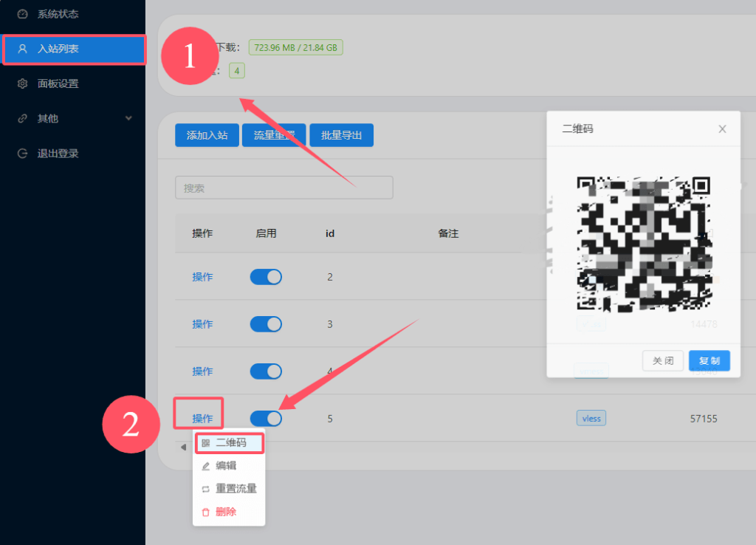Screen dimensions: 756x545
Task: Click the logout icon in sidebar
Action: pyautogui.click(x=22, y=154)
